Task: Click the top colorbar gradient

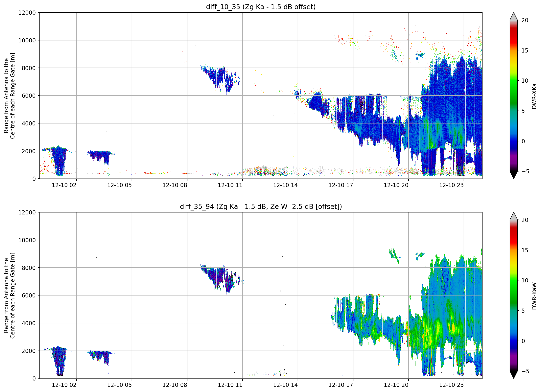Action: coord(514,96)
